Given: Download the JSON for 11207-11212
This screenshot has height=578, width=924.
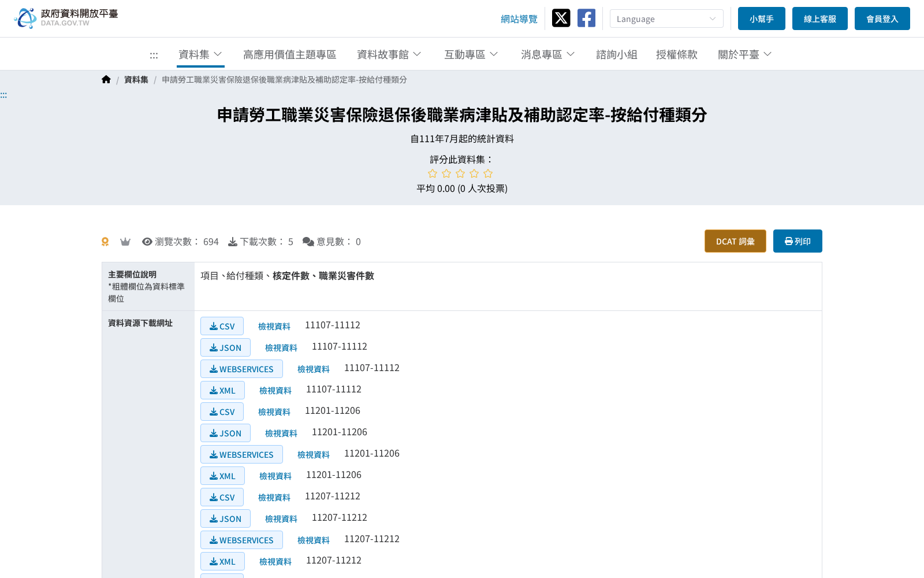Looking at the screenshot, I should click(x=225, y=518).
